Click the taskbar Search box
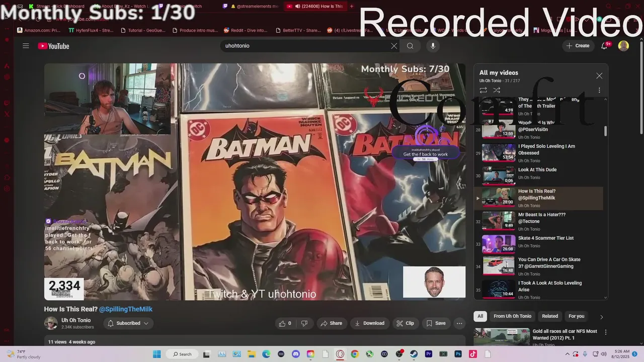644x362 pixels. tap(182, 354)
